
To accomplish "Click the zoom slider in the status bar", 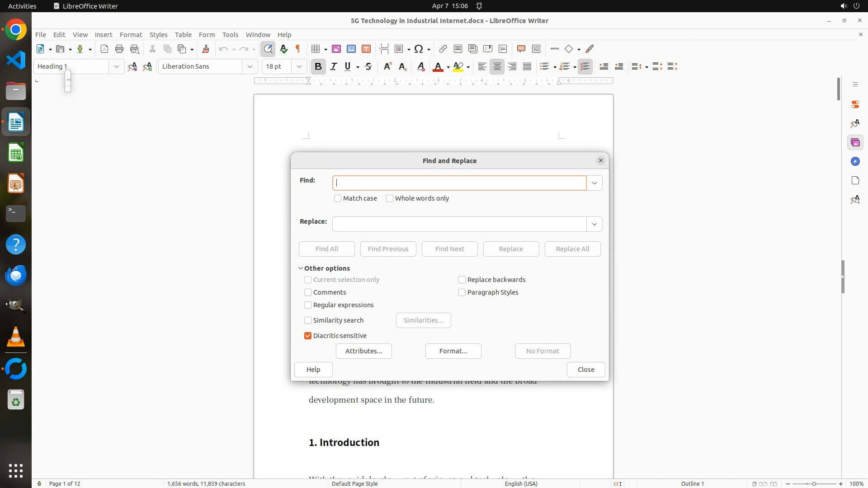I will [x=814, y=483].
